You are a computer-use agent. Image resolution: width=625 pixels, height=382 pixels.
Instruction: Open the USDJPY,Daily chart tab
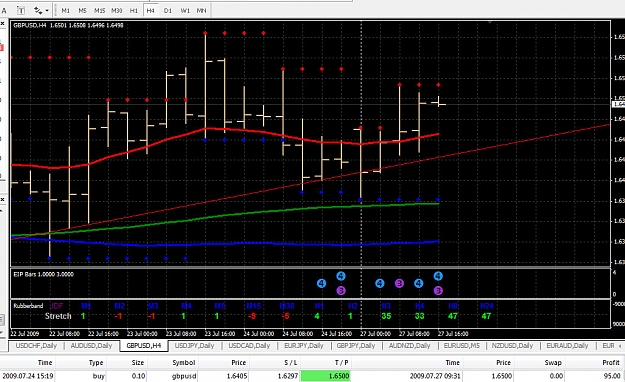click(194, 346)
